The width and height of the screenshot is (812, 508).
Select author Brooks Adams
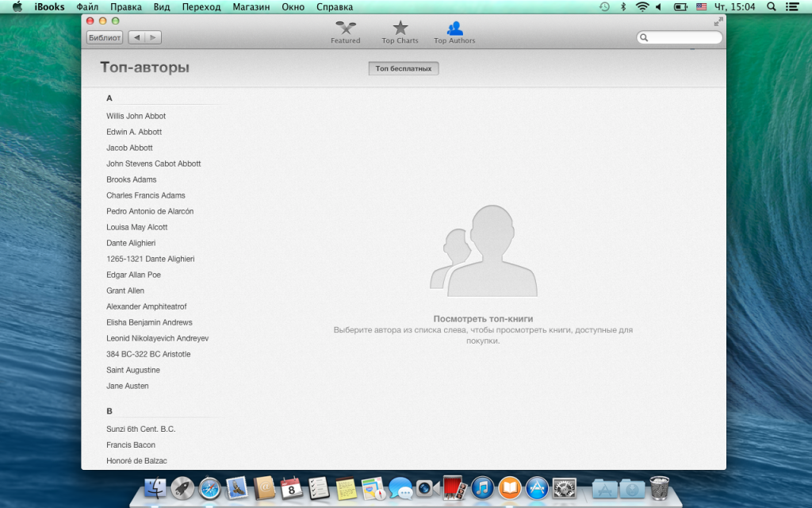(132, 179)
